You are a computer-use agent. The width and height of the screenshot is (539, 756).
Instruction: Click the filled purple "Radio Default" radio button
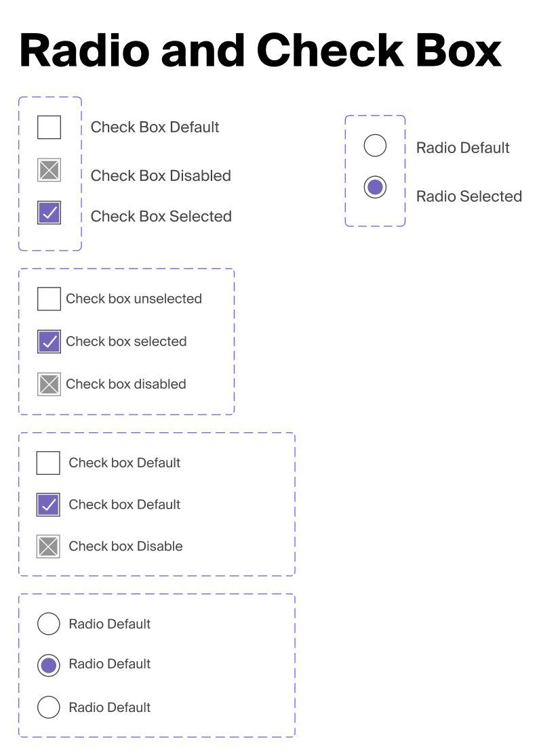(x=48, y=665)
